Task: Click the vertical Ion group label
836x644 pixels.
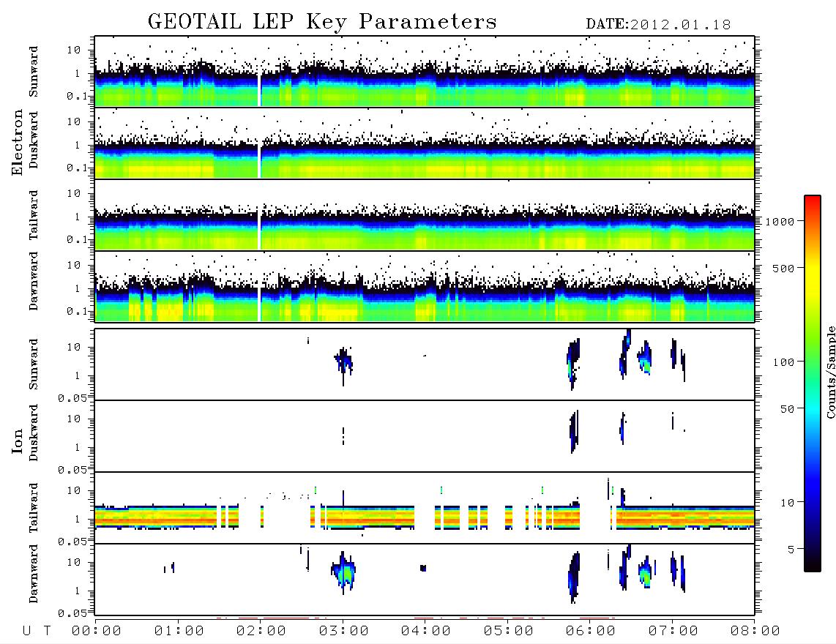Action: tap(17, 441)
